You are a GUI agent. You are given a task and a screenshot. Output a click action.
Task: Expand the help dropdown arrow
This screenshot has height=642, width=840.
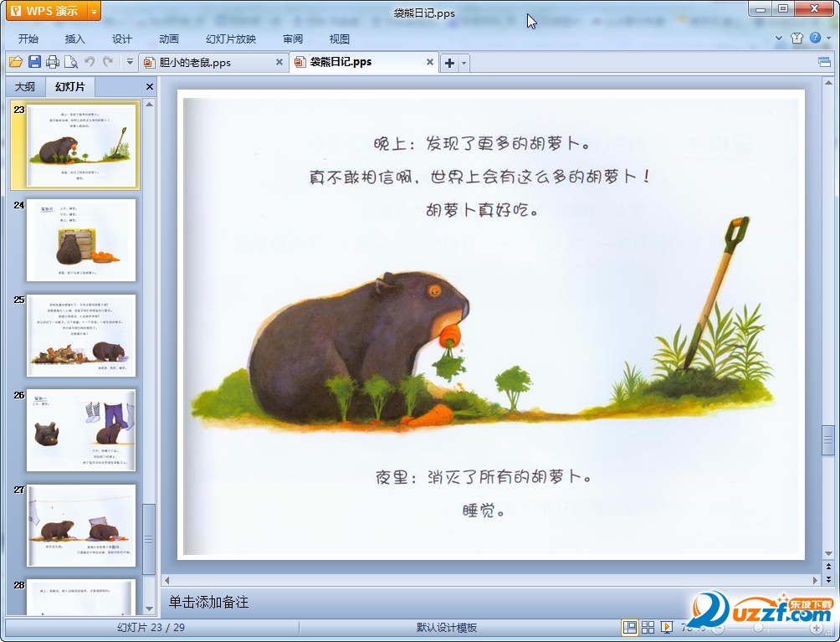point(828,38)
